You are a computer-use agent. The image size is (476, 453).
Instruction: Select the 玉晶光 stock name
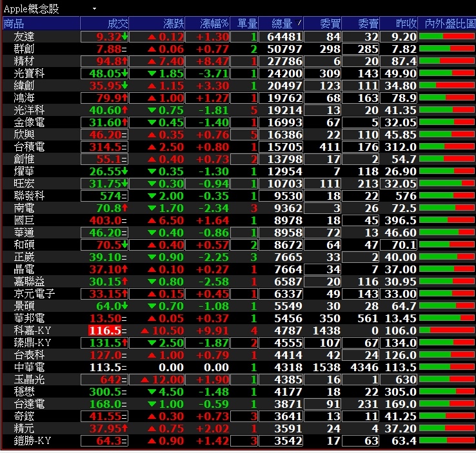point(29,380)
